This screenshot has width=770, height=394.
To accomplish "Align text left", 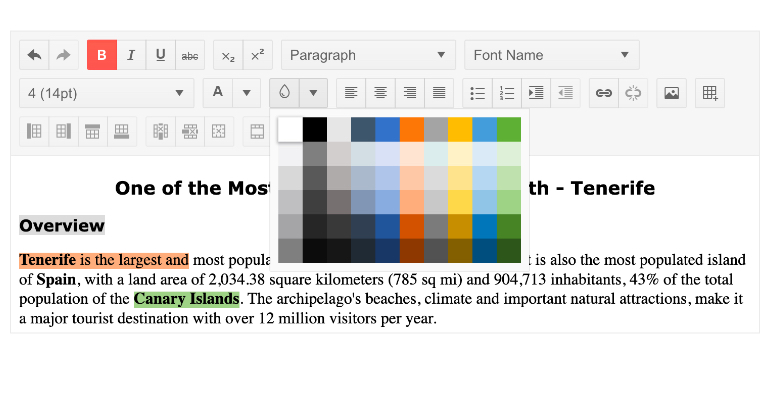I will (x=351, y=93).
